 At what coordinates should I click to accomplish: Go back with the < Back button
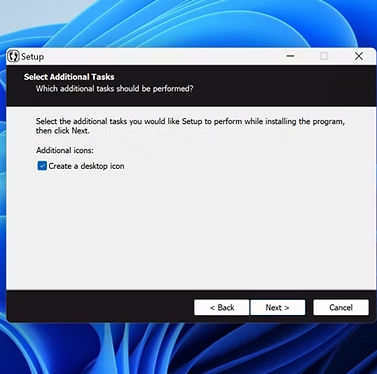222,307
